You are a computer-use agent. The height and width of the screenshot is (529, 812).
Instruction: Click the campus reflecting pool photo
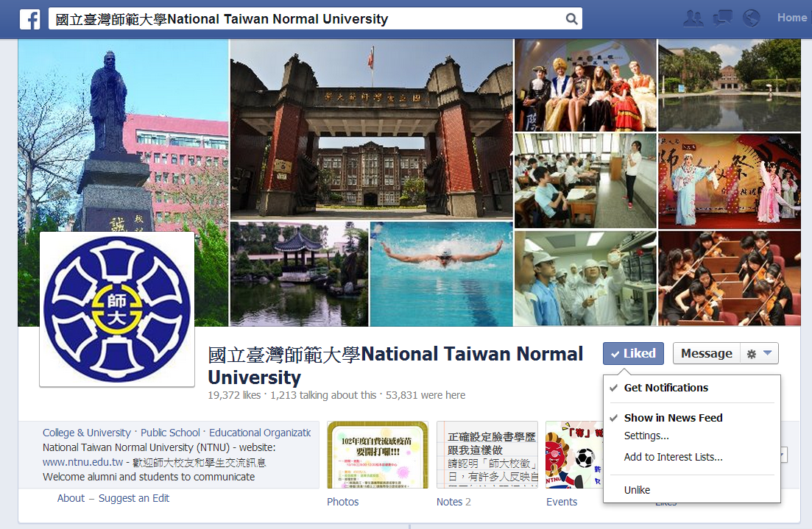[729, 85]
